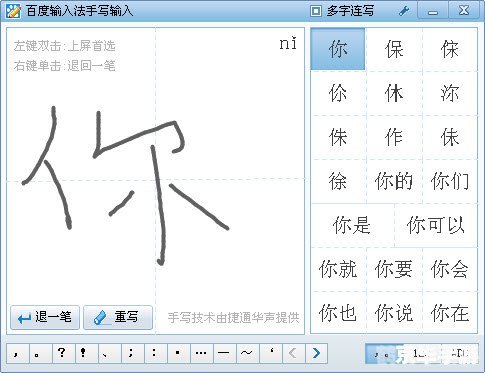Viewport: 485px width, 373px height.
Task: Choose the phrase 你也
Action: 338,313
